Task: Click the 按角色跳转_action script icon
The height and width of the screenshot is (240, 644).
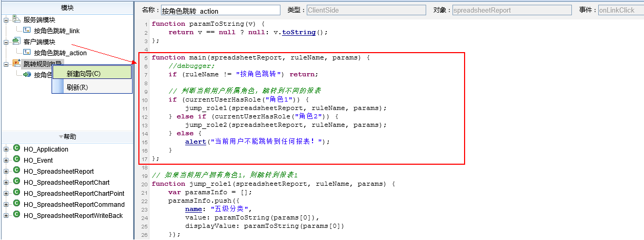Action: coord(27,53)
